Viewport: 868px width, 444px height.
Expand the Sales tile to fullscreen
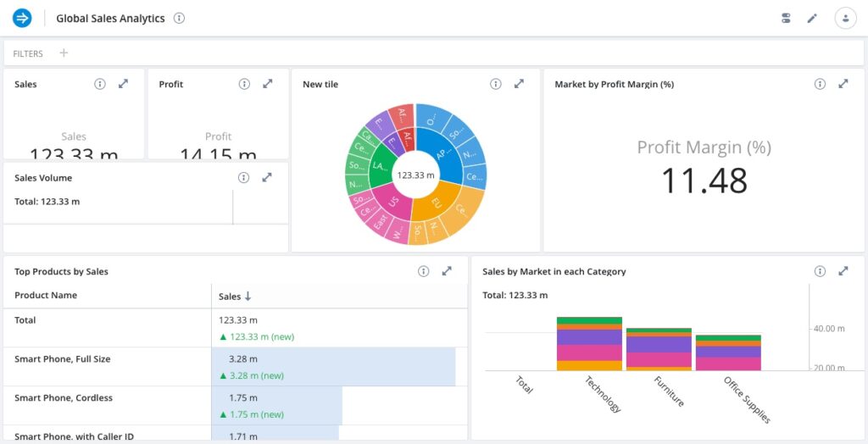coord(124,84)
